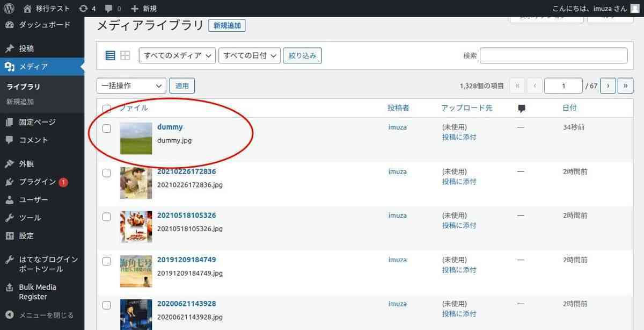Open the すべてのメディア filter dropdown
644x330 pixels.
point(177,55)
